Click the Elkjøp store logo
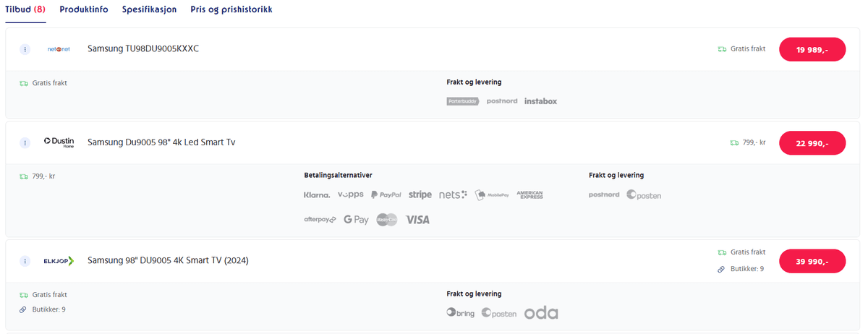 point(59,261)
